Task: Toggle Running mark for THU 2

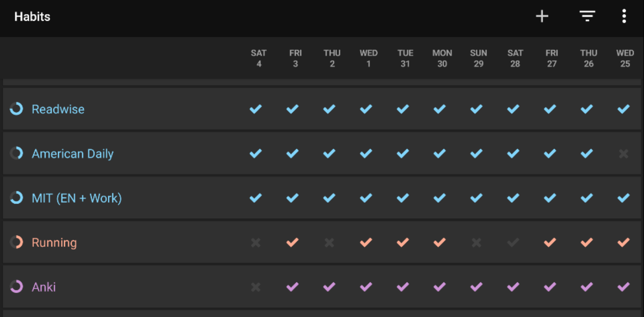Action: tap(329, 243)
